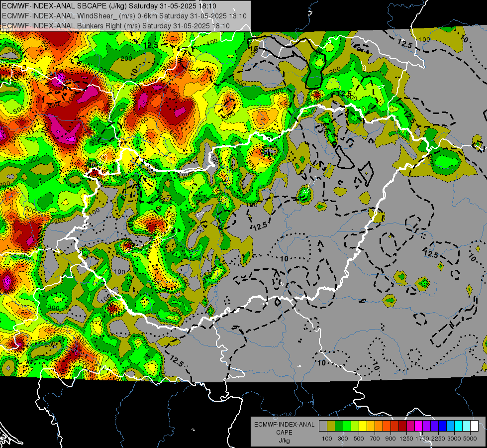The image size is (487, 448).
Task: Select the dark red legend swatch before 1250
Action: click(403, 426)
